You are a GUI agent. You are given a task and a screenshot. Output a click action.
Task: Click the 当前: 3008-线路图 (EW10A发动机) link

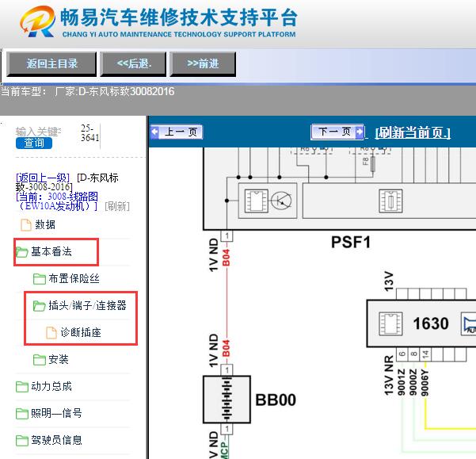point(57,201)
